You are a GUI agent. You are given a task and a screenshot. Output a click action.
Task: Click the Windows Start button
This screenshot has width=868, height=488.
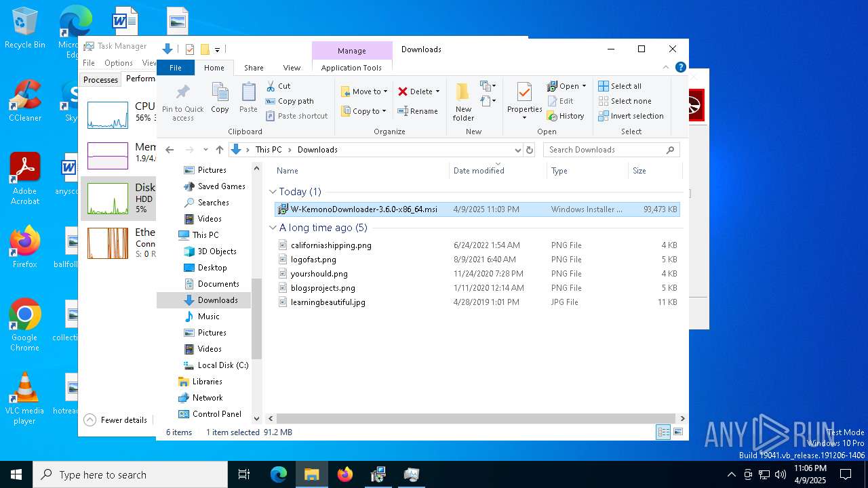[16, 474]
